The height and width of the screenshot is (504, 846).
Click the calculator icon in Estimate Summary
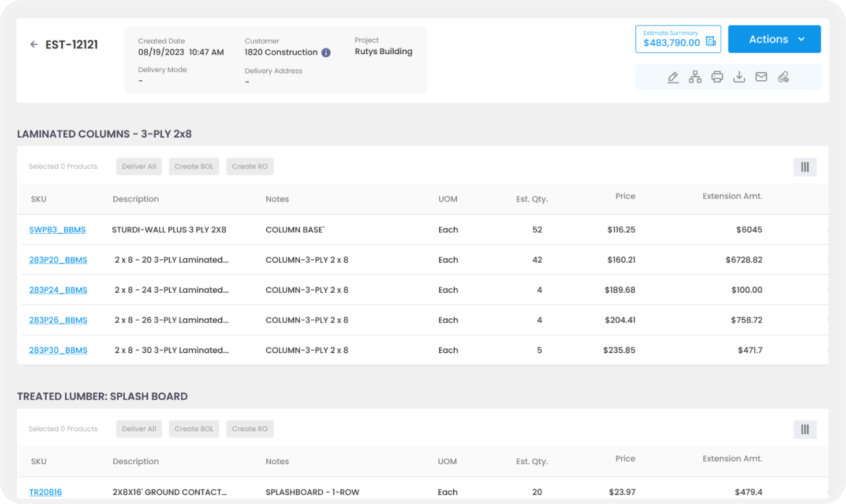(x=711, y=41)
